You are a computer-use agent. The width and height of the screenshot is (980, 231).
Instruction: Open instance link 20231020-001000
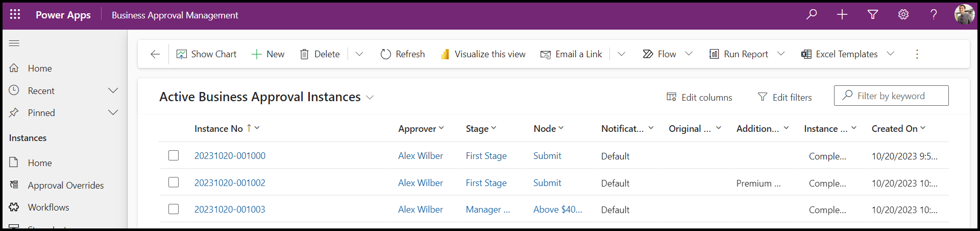[230, 156]
